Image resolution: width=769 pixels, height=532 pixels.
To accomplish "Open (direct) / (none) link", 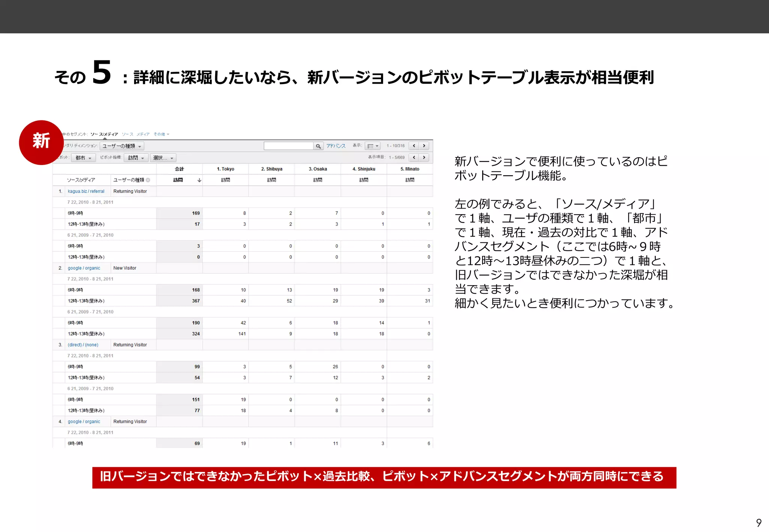I will (83, 345).
